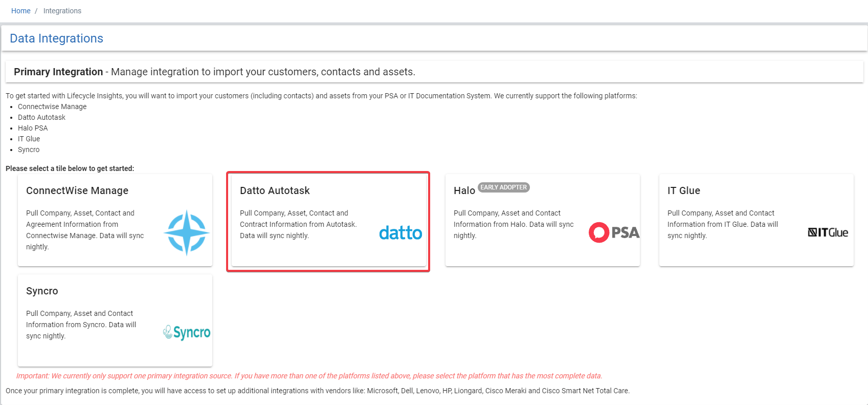The height and width of the screenshot is (405, 868).
Task: Click the EARLY ADOPTER badge on Halo tile
Action: click(x=504, y=187)
